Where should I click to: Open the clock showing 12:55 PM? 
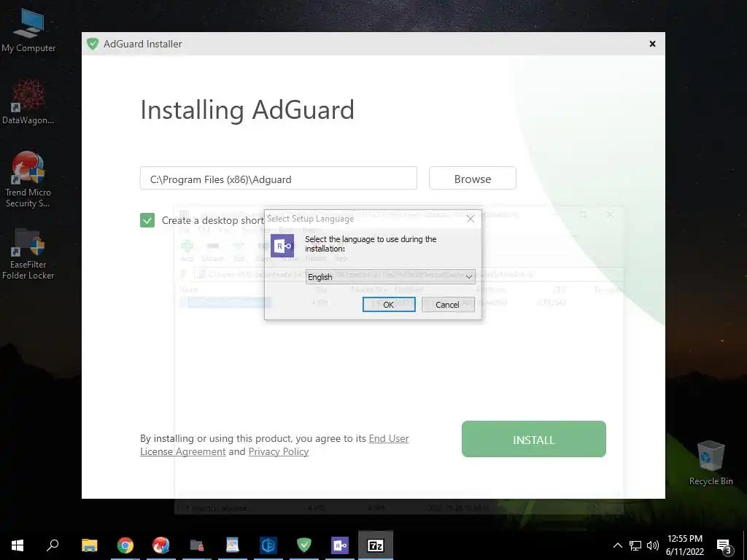(684, 545)
